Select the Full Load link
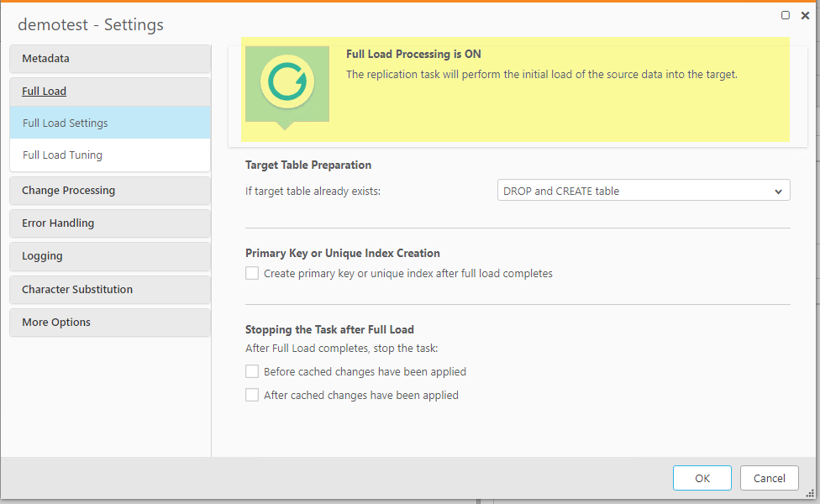Image resolution: width=820 pixels, height=504 pixels. 44,91
